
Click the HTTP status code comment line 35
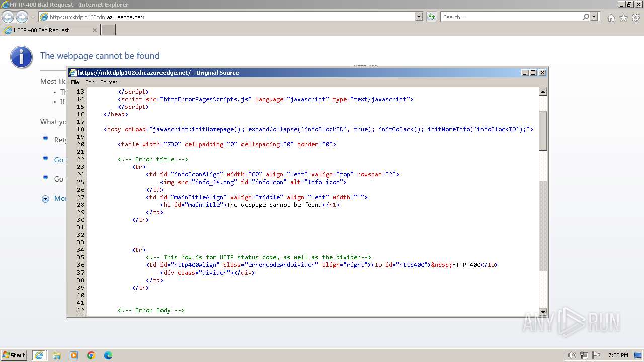pyautogui.click(x=259, y=257)
